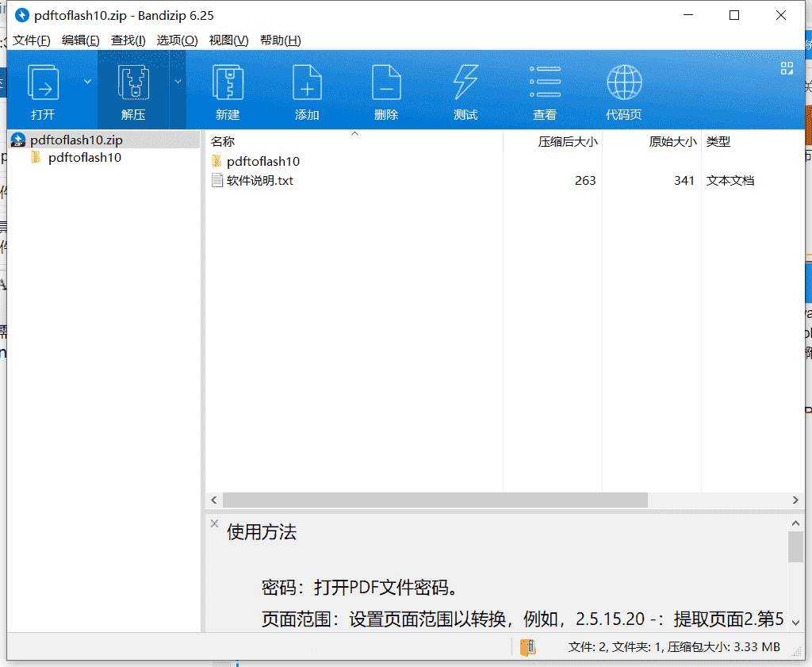Click the 341 original size value
812x667 pixels.
(x=684, y=180)
